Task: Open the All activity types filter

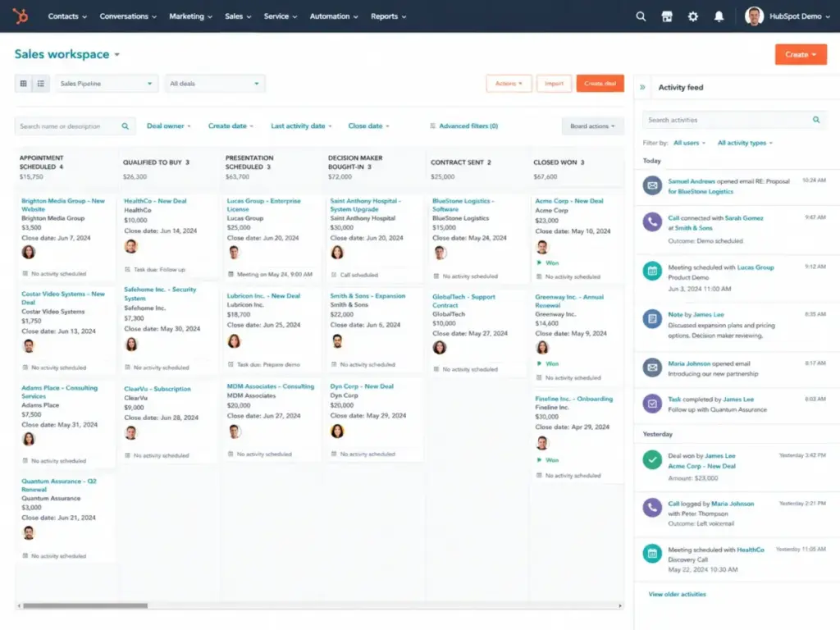Action: (745, 143)
